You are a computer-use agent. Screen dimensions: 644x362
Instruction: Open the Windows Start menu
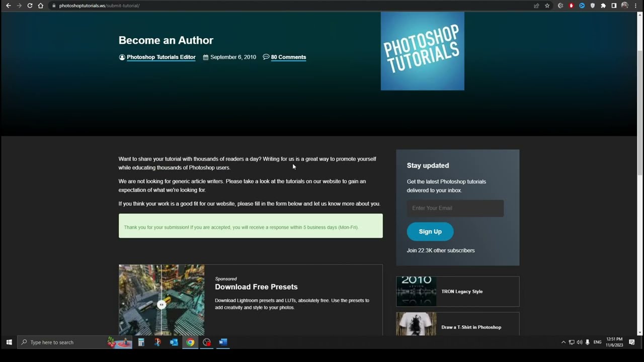[9, 342]
